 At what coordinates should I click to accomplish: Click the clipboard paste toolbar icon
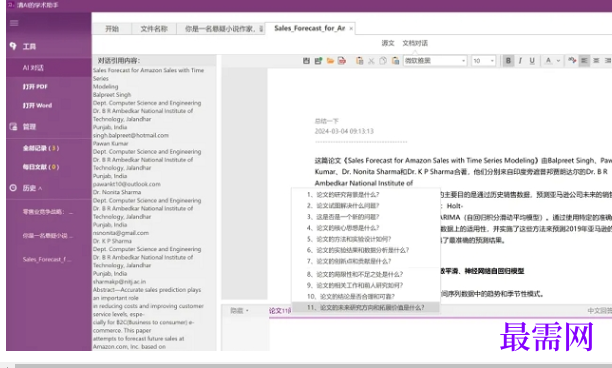pyautogui.click(x=359, y=60)
